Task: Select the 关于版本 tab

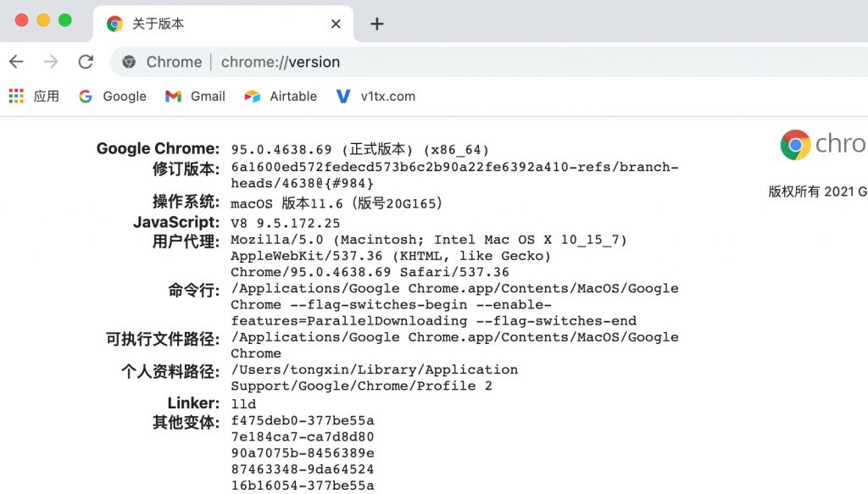Action: point(223,24)
